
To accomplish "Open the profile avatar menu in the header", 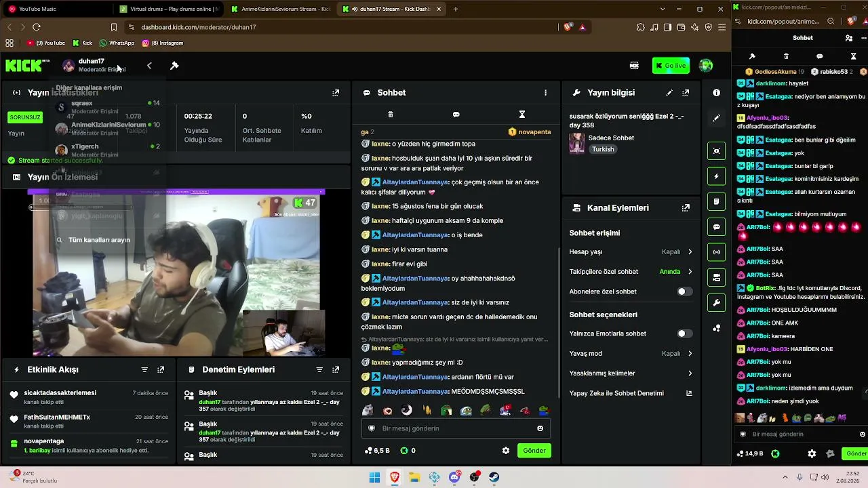I will click(x=706, y=66).
